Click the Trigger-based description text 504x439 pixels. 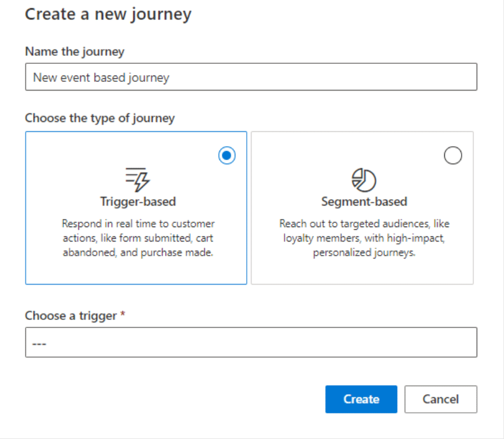(x=138, y=238)
